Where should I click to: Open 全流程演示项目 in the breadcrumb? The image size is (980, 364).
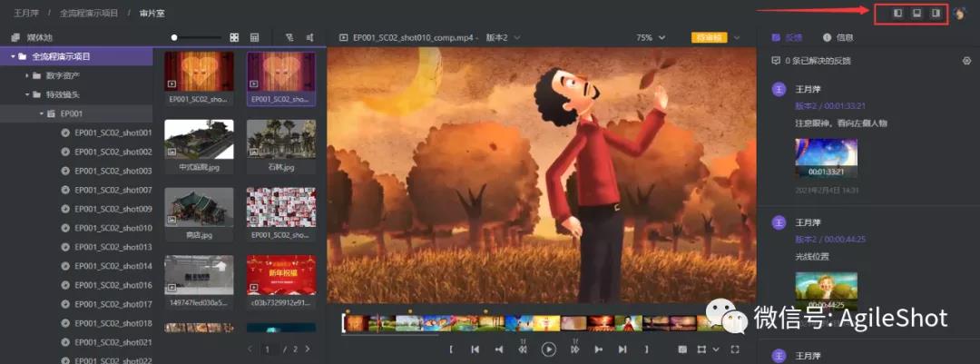coord(88,14)
